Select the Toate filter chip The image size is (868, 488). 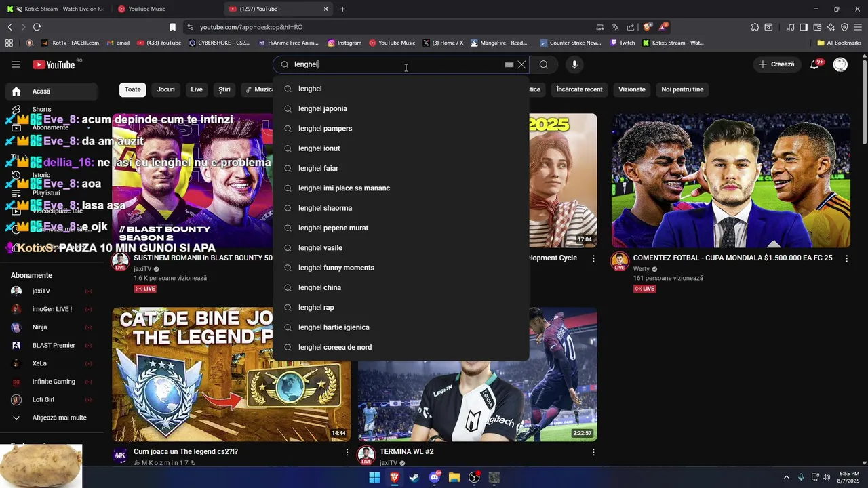[x=133, y=89]
